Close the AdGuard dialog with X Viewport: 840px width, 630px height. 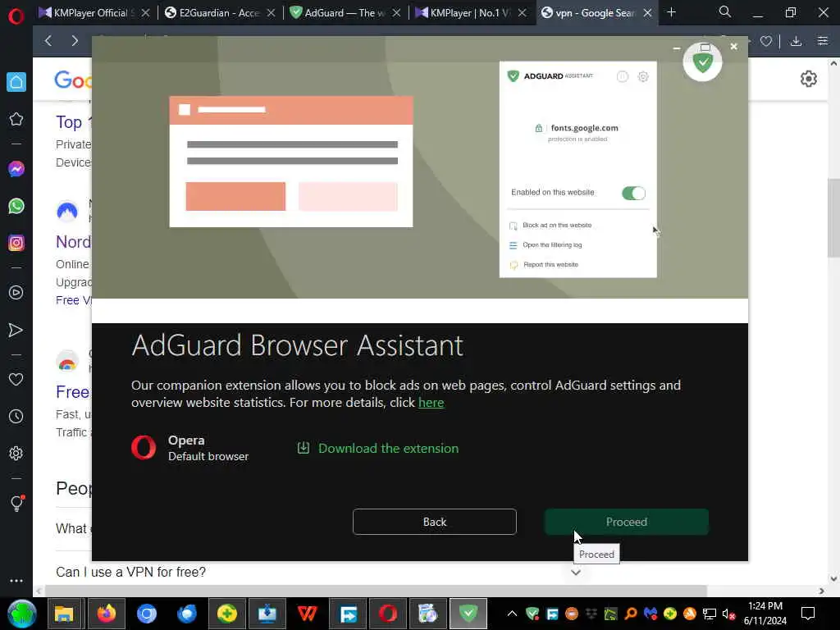(734, 47)
